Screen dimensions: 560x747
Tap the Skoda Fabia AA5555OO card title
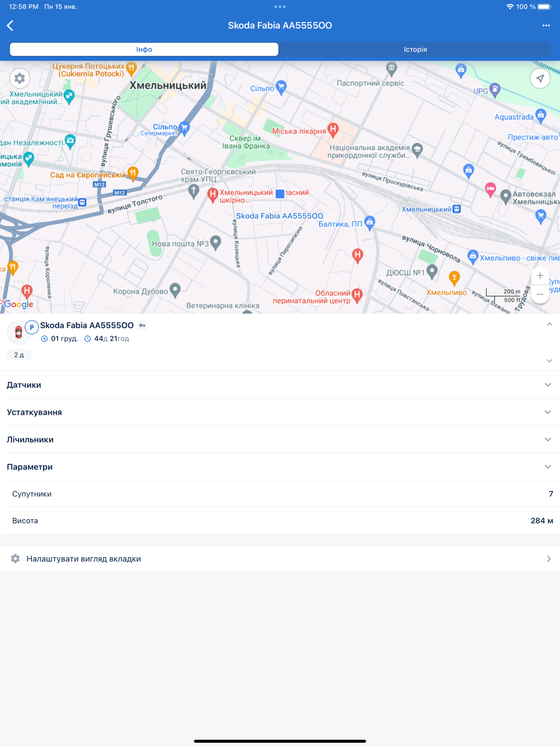point(87,325)
